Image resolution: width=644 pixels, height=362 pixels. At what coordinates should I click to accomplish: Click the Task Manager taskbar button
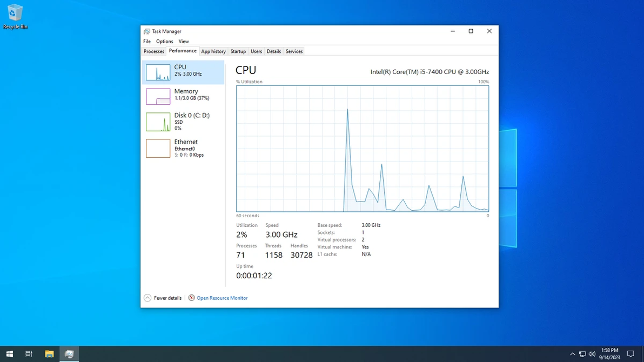tap(69, 354)
